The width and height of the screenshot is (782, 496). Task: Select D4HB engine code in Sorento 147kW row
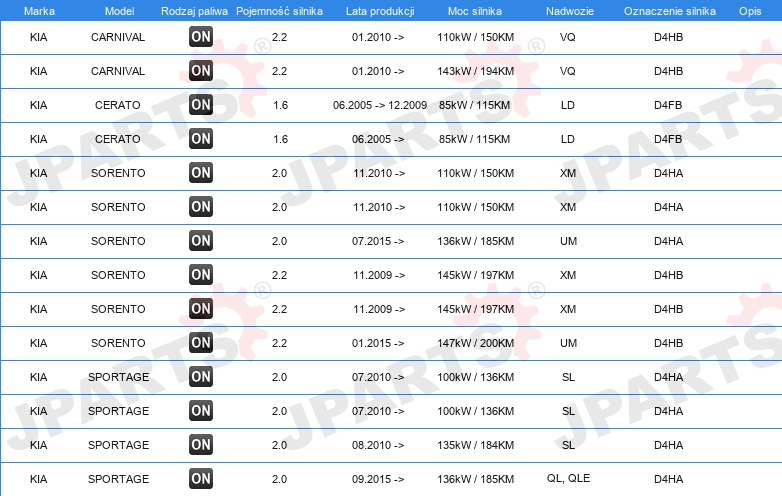point(668,343)
